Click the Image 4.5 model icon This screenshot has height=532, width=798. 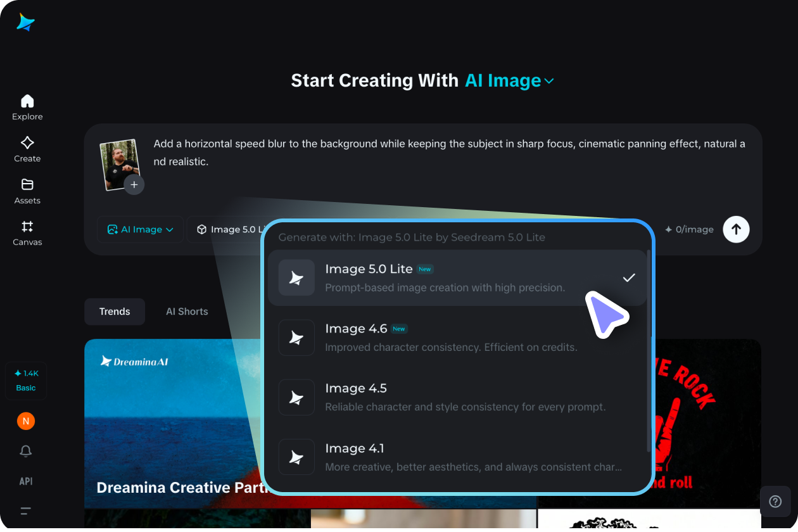click(x=296, y=397)
